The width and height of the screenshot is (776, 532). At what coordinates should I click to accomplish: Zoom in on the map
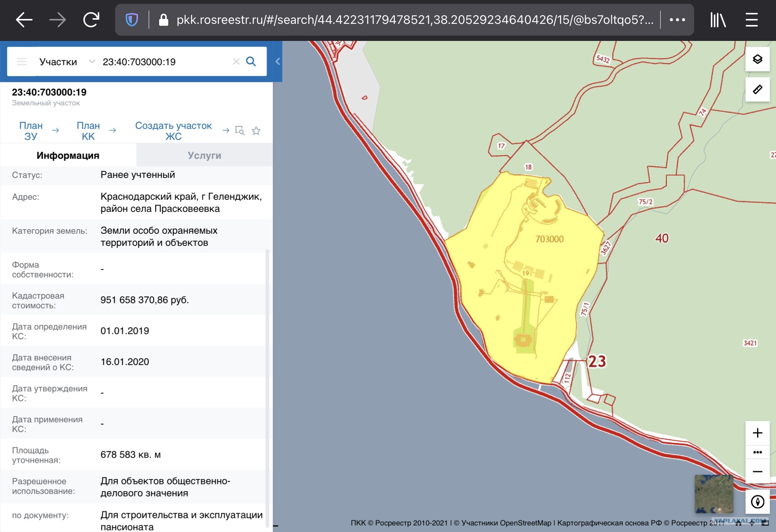tap(757, 433)
